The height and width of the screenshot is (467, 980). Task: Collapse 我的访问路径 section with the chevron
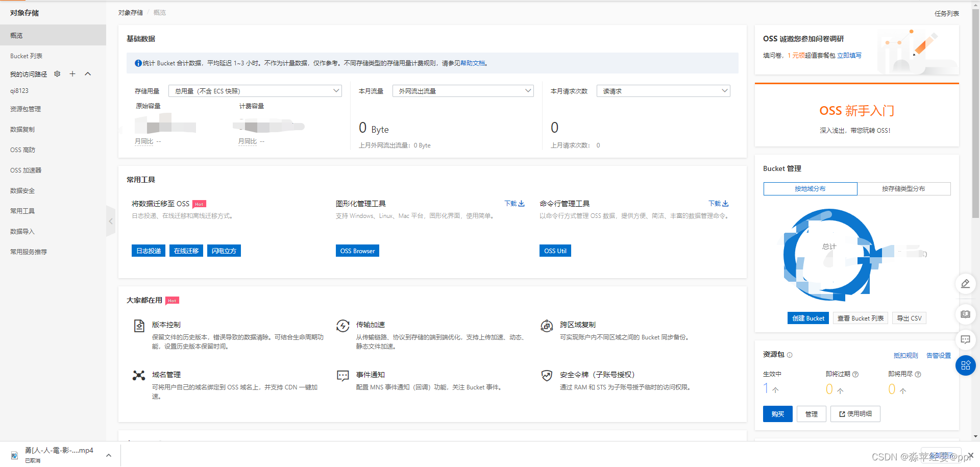point(88,74)
